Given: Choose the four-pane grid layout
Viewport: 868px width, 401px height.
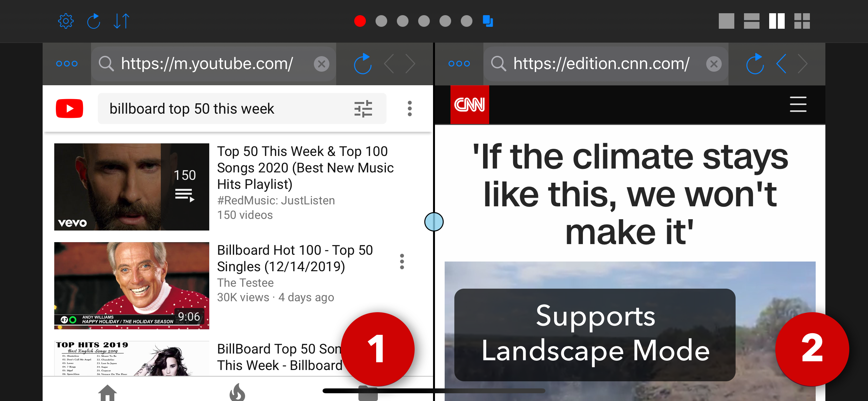Looking at the screenshot, I should tap(801, 21).
